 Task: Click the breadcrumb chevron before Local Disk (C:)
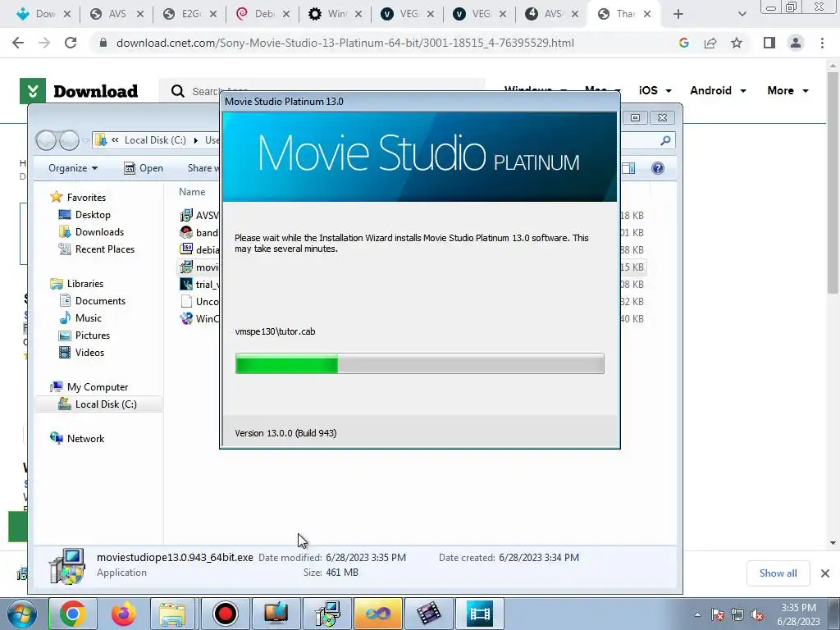pyautogui.click(x=115, y=140)
